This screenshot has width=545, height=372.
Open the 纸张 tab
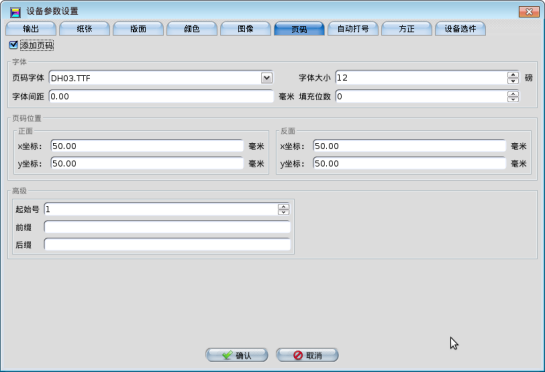(x=84, y=29)
